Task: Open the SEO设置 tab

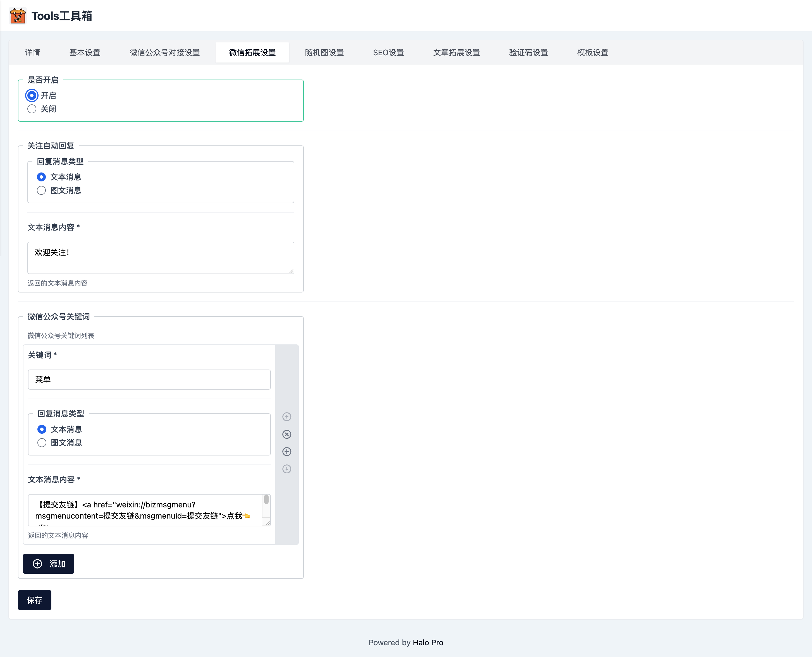Action: [x=388, y=52]
